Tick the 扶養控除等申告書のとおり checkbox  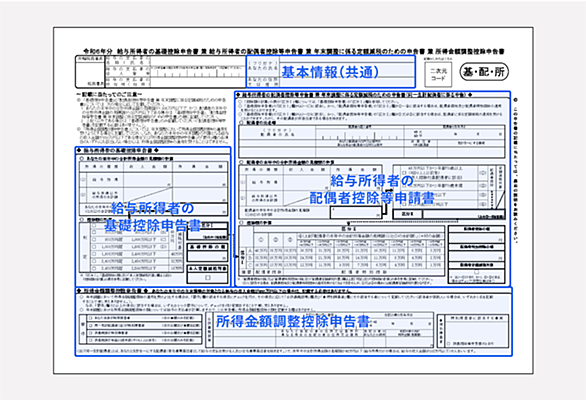(x=448, y=344)
